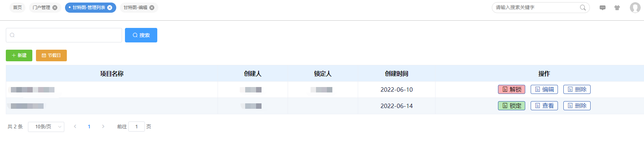
Task: Click the magnifier in top search box
Action: (x=583, y=8)
